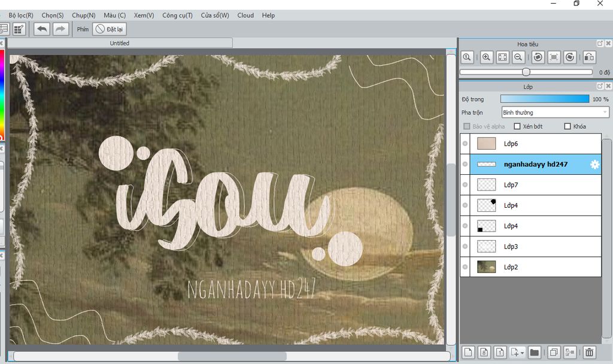Toggle visibility of layer Lớp2
Image resolution: width=613 pixels, height=364 pixels.
pyautogui.click(x=465, y=267)
